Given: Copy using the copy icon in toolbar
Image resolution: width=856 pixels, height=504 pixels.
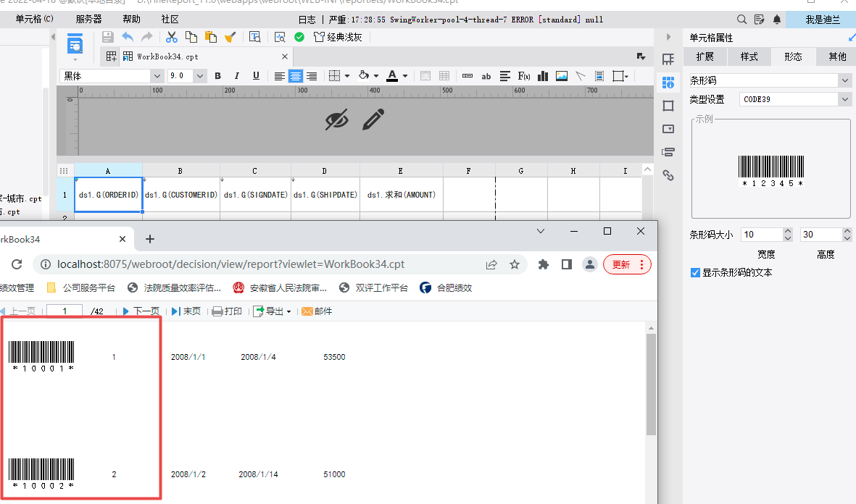Looking at the screenshot, I should point(191,37).
